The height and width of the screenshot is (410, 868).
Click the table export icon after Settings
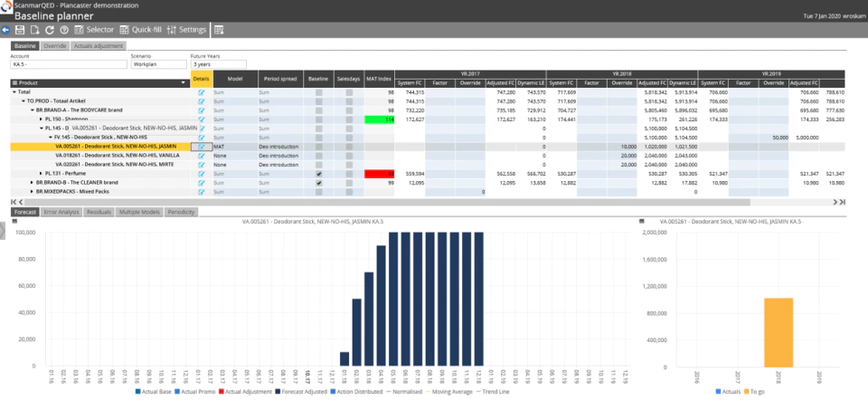pyautogui.click(x=219, y=30)
